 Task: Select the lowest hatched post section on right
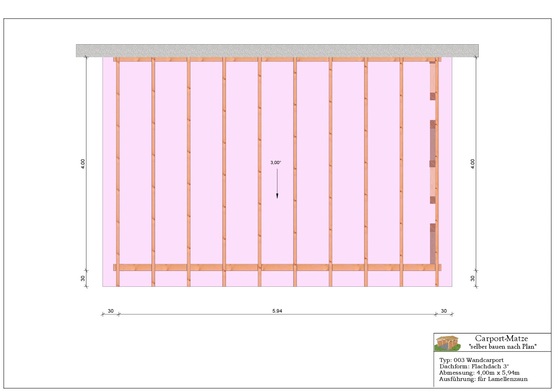pyautogui.click(x=433, y=228)
